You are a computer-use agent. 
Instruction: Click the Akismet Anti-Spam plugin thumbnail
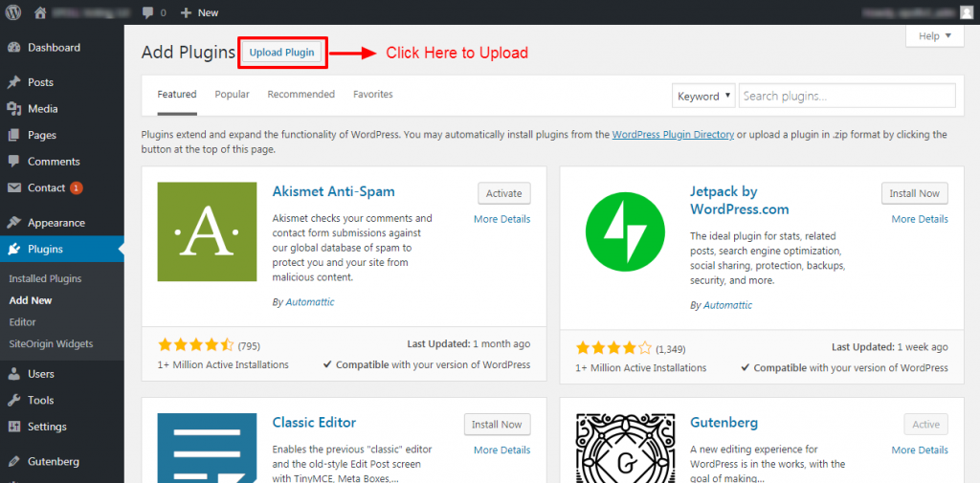click(x=207, y=231)
